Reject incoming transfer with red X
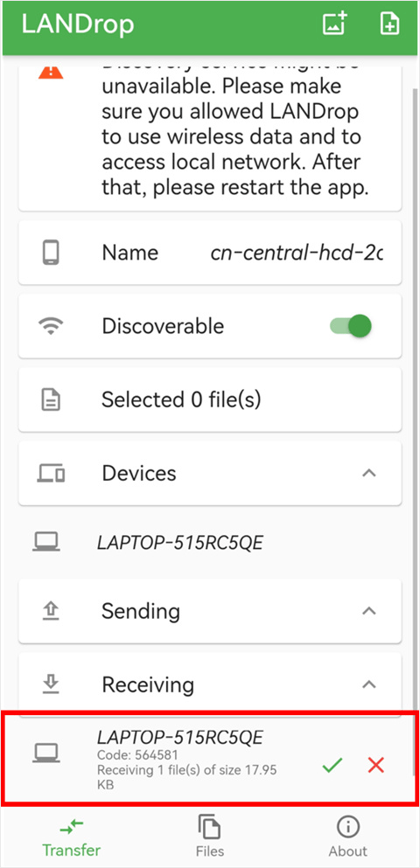Screen dimensions: 420x868 point(375,765)
